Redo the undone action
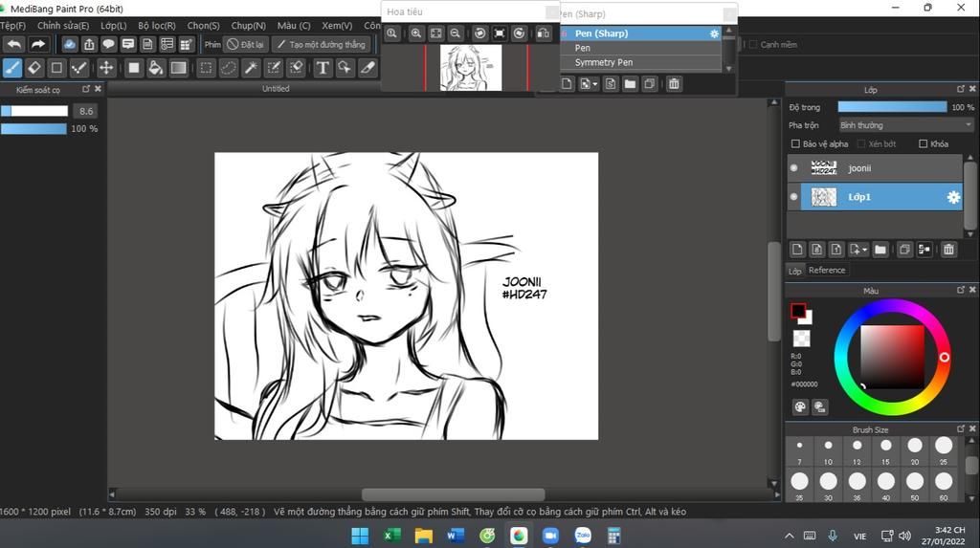The width and height of the screenshot is (980, 548). [37, 44]
